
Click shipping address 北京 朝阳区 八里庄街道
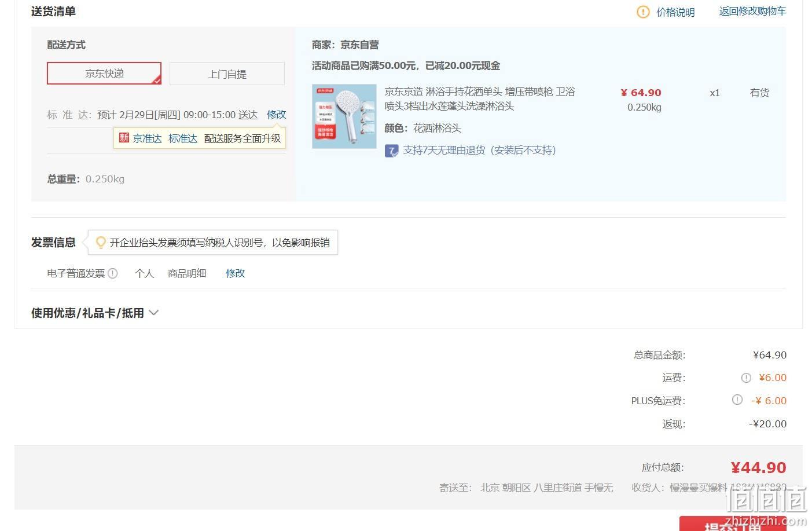[531, 488]
